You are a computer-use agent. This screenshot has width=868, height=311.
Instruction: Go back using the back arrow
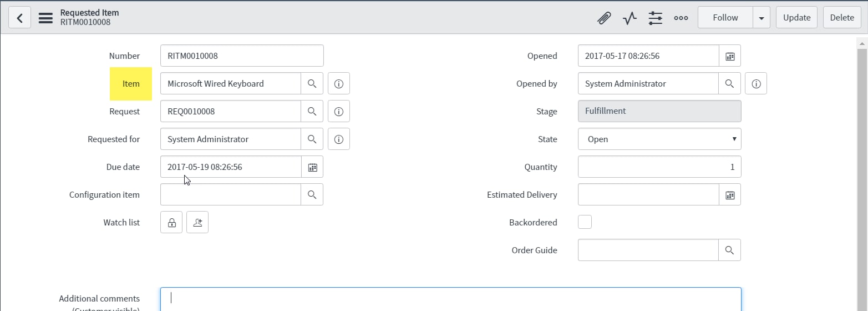click(x=19, y=18)
